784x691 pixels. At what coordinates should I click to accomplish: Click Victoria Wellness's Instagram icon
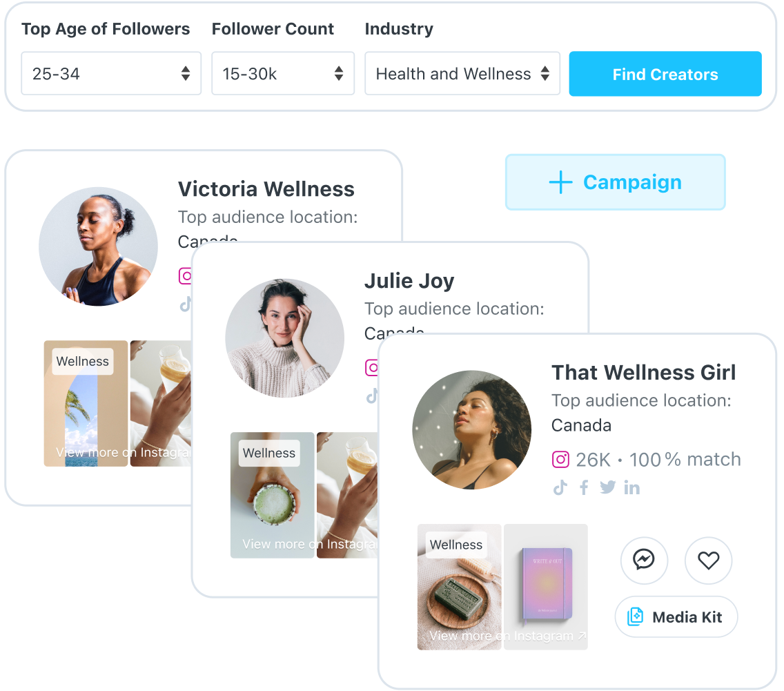[x=185, y=275]
